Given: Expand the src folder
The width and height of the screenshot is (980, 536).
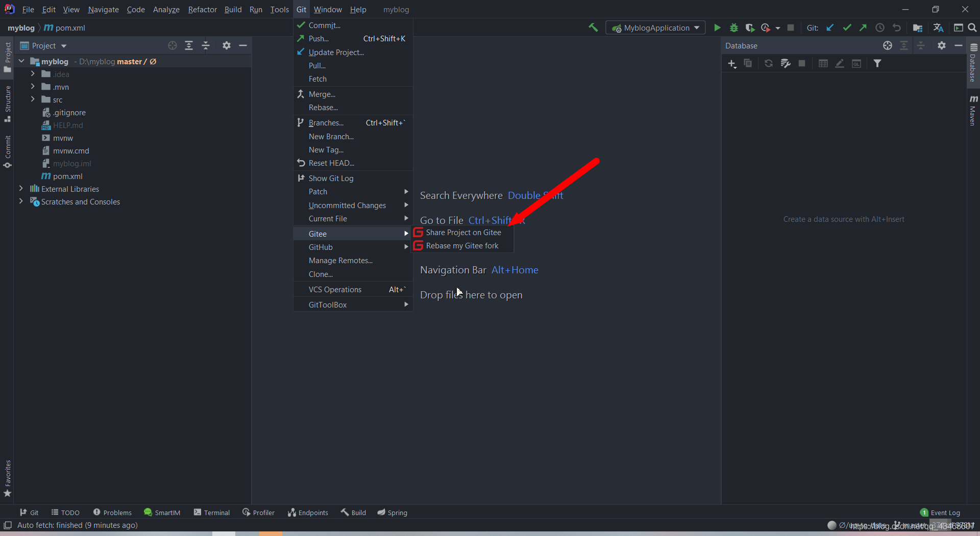Looking at the screenshot, I should (x=33, y=99).
